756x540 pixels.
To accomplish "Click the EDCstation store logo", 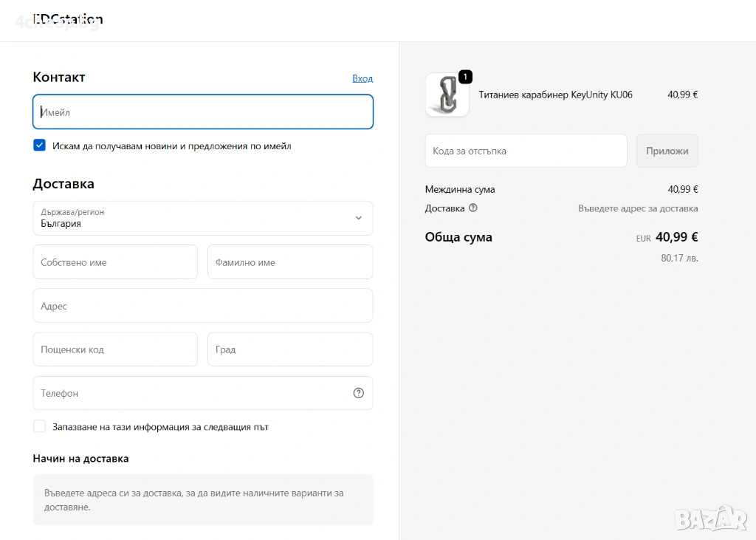I will pyautogui.click(x=68, y=20).
